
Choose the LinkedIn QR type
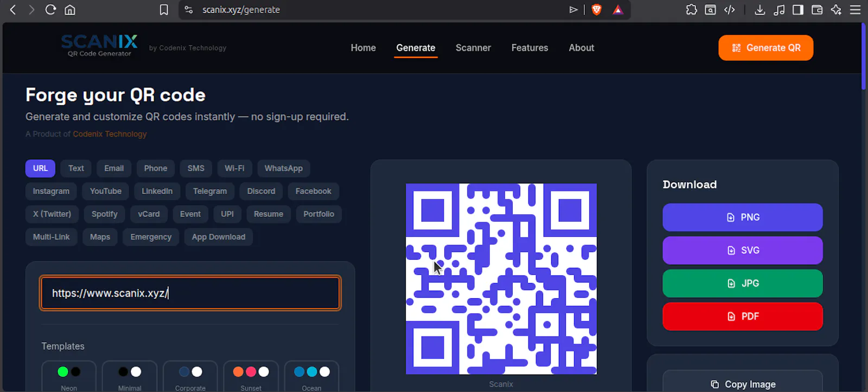tap(157, 191)
